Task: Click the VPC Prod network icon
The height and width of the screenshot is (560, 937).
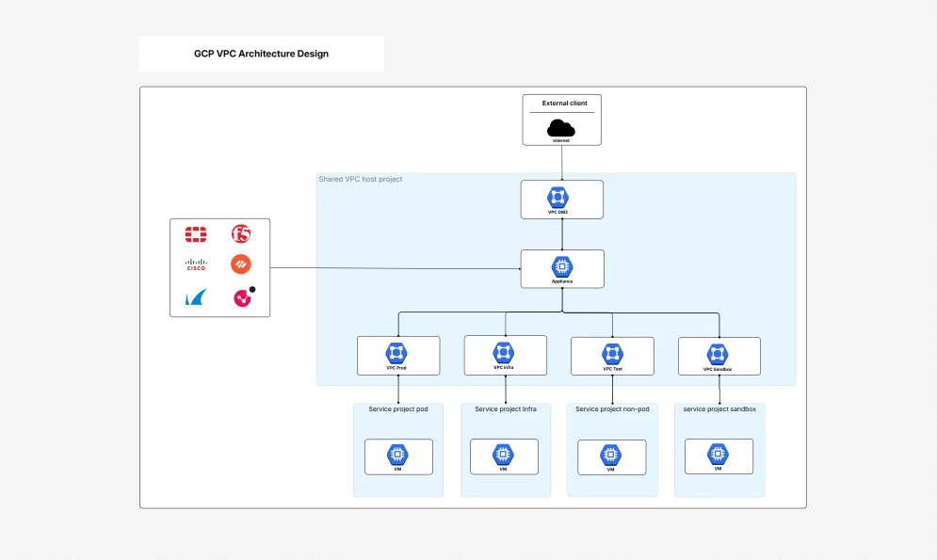Action: [x=396, y=353]
